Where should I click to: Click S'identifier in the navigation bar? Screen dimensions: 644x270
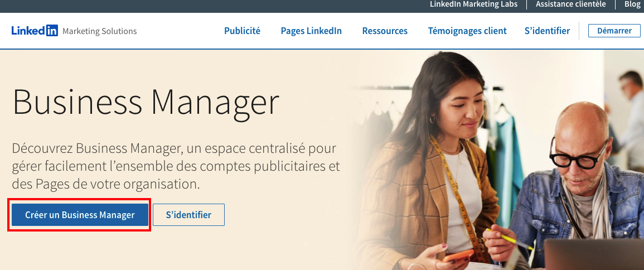tap(547, 31)
